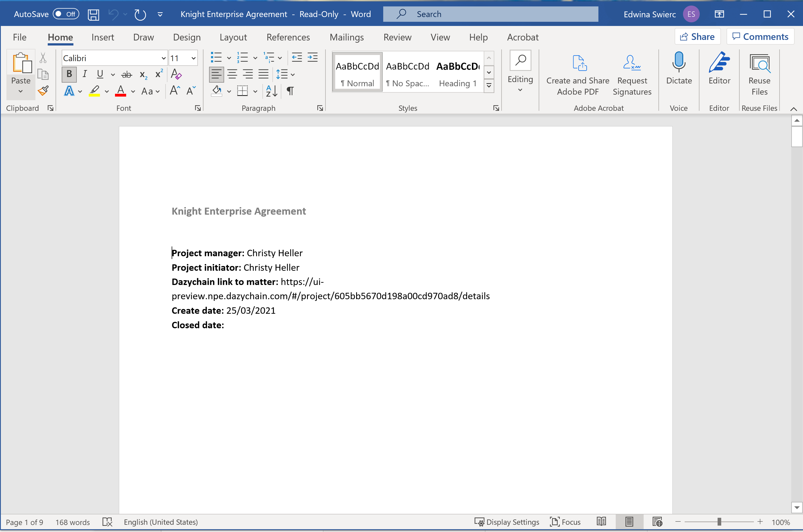The width and height of the screenshot is (803, 532).
Task: Toggle Subscript formatting
Action: click(143, 75)
